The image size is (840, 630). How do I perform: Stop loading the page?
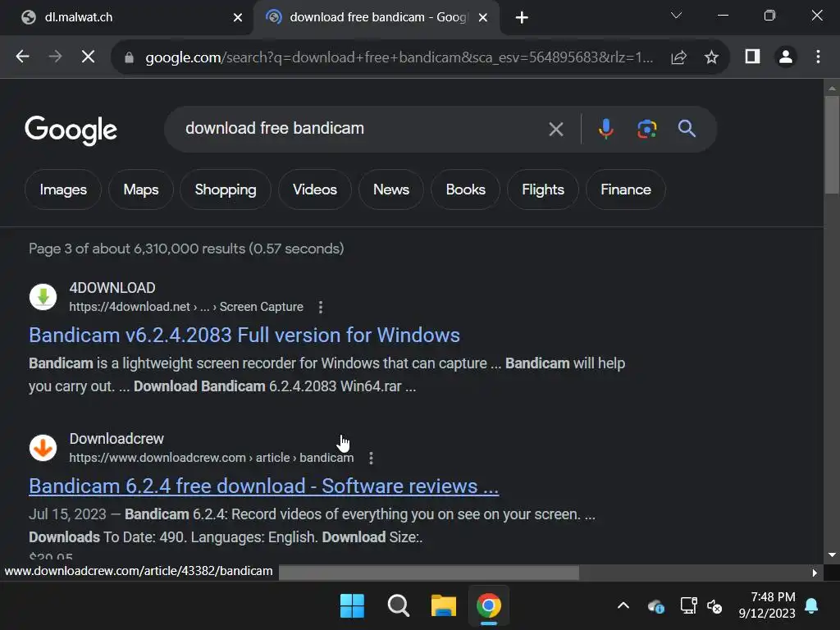pyautogui.click(x=88, y=57)
